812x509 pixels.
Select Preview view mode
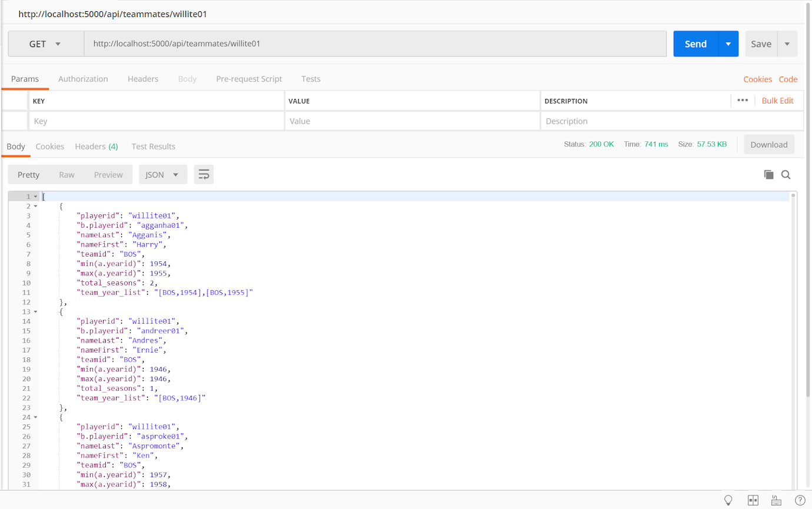click(108, 175)
